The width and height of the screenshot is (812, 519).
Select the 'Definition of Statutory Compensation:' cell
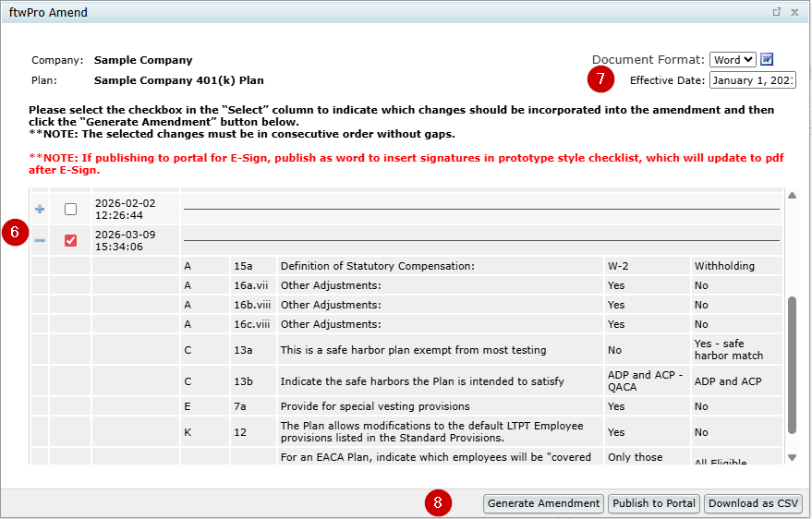[440, 266]
